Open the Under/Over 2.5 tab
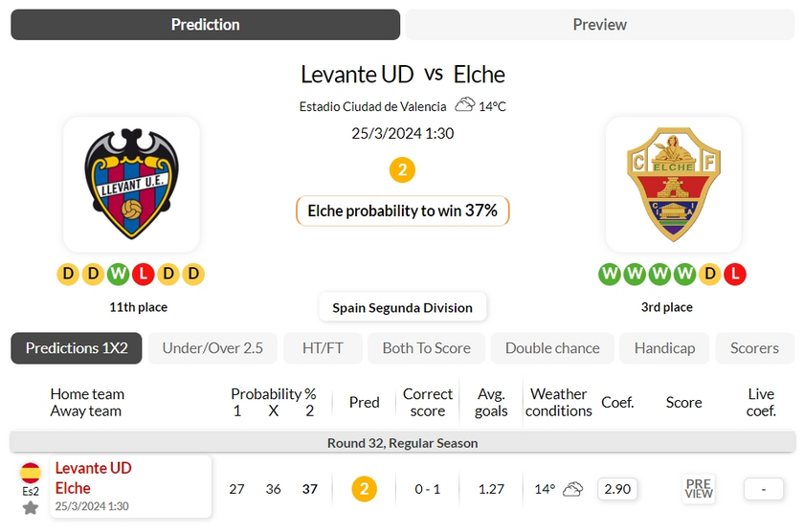804x532 pixels. (212, 348)
